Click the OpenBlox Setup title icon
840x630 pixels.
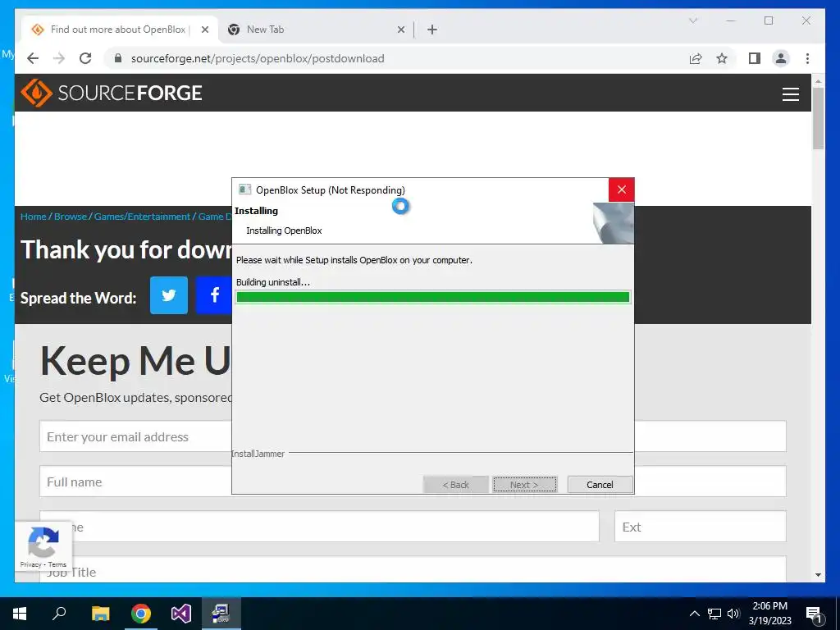pos(244,189)
